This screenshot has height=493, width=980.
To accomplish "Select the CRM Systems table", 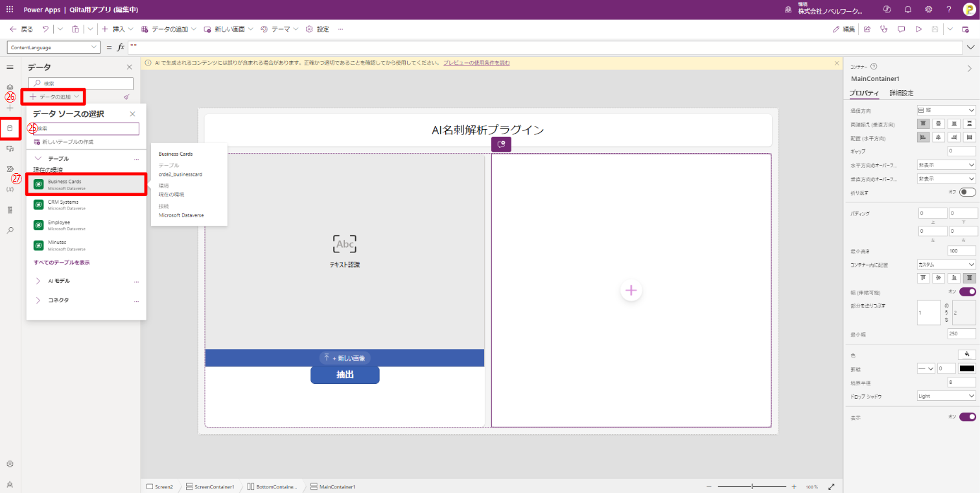I will 86,205.
